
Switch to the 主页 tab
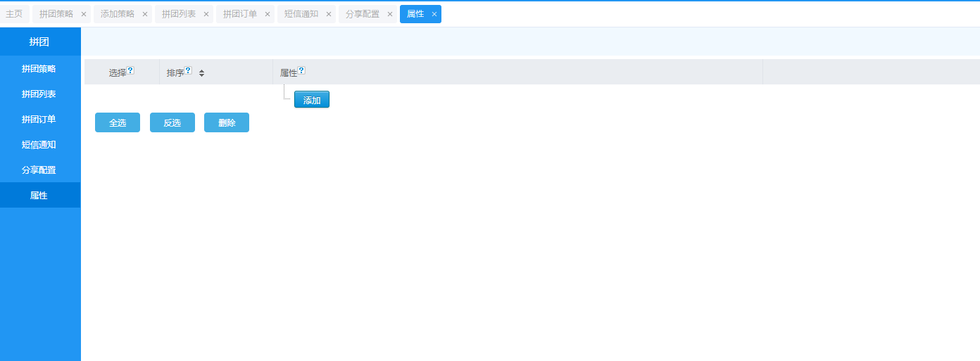coord(14,14)
